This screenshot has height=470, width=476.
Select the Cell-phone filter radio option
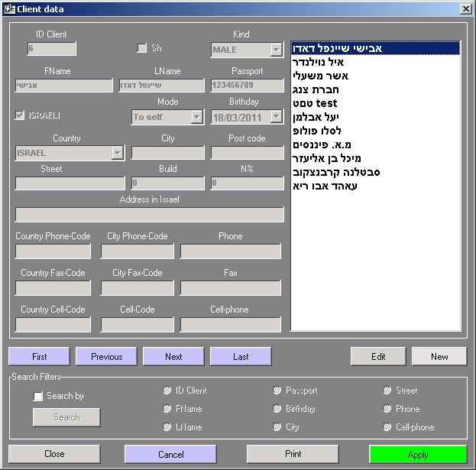tap(387, 427)
